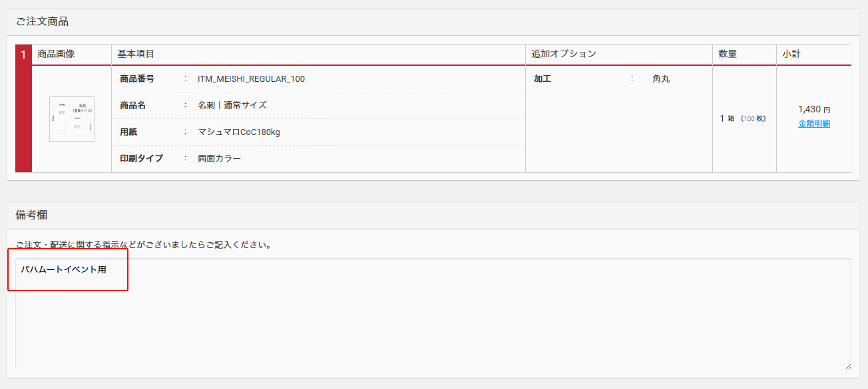Click the business card product thumbnail
Screen dimensions: 868x389
tap(72, 119)
